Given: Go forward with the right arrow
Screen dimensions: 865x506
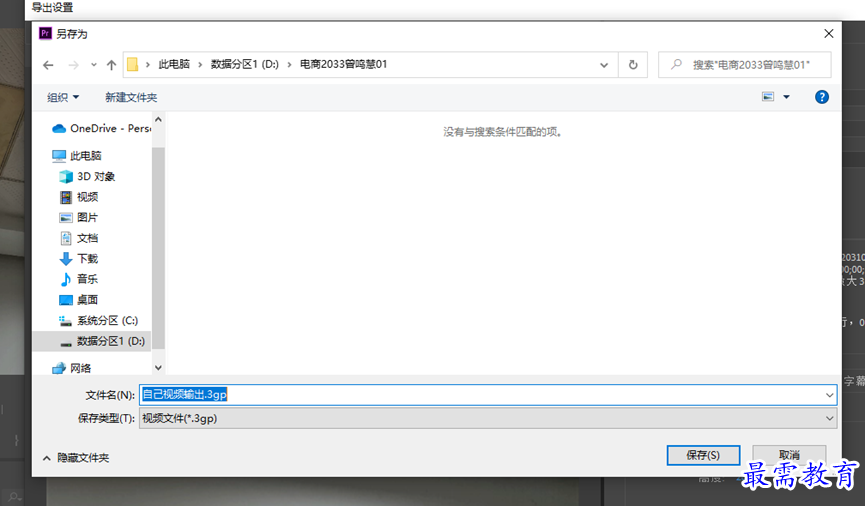Looking at the screenshot, I should coord(73,65).
